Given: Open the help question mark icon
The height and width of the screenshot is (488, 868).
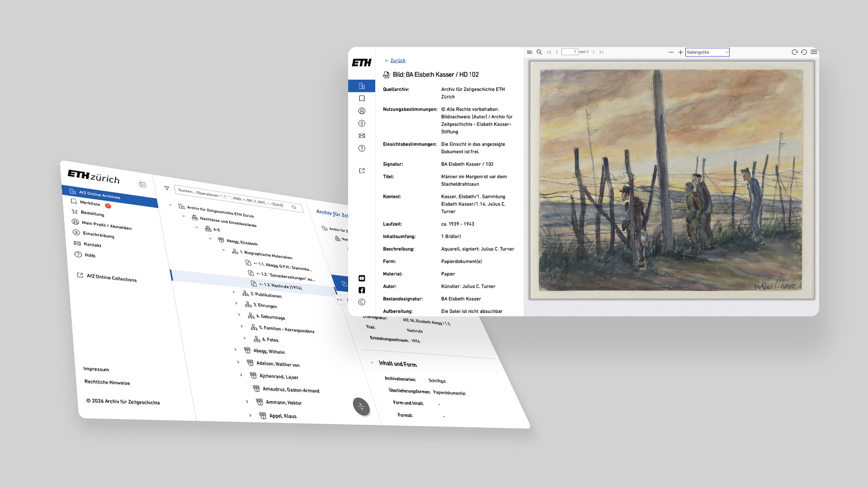Looking at the screenshot, I should click(362, 148).
